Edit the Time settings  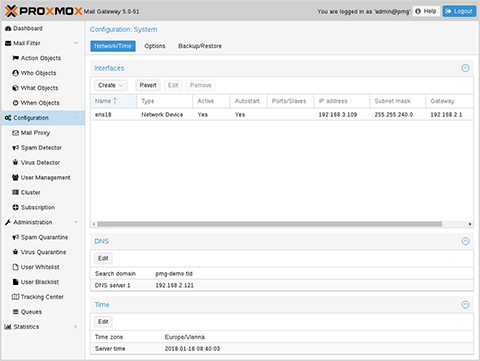tap(103, 322)
